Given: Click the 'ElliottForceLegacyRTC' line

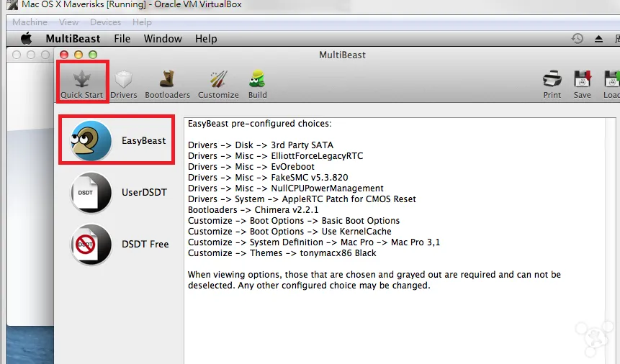Looking at the screenshot, I should (275, 155).
